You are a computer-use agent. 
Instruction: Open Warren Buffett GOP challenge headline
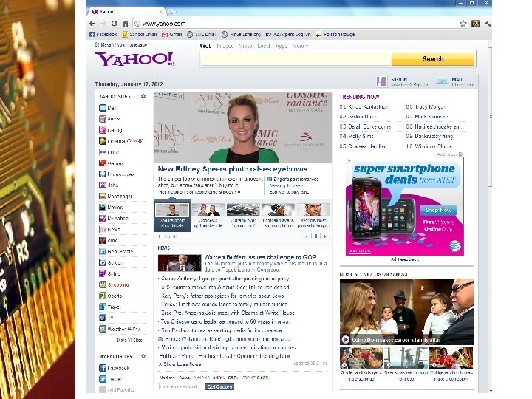pyautogui.click(x=260, y=257)
